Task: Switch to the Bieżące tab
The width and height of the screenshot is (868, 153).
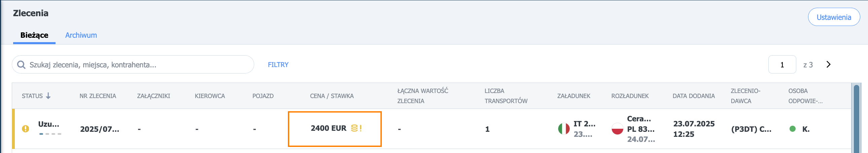Action: point(34,35)
